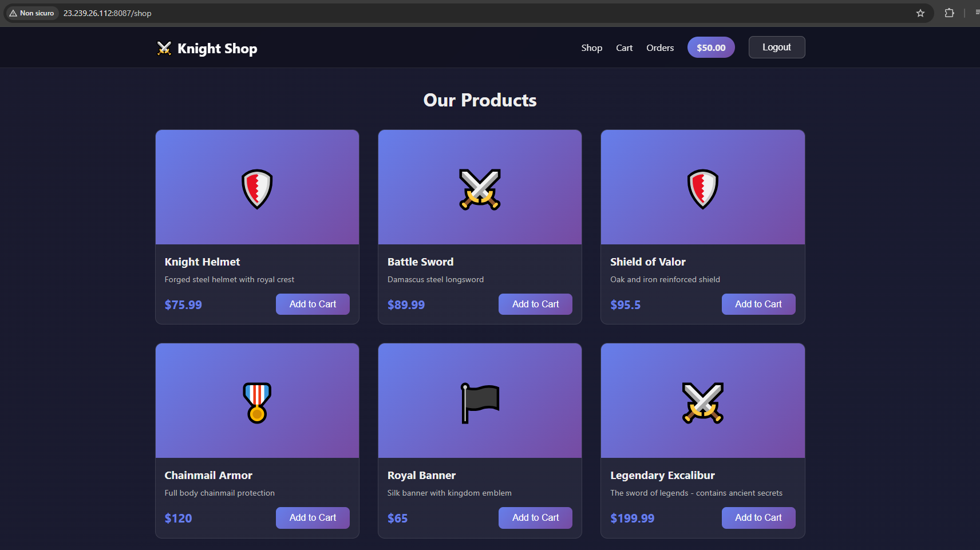Image resolution: width=980 pixels, height=550 pixels.
Task: Log out using the Logout button
Action: (x=777, y=48)
